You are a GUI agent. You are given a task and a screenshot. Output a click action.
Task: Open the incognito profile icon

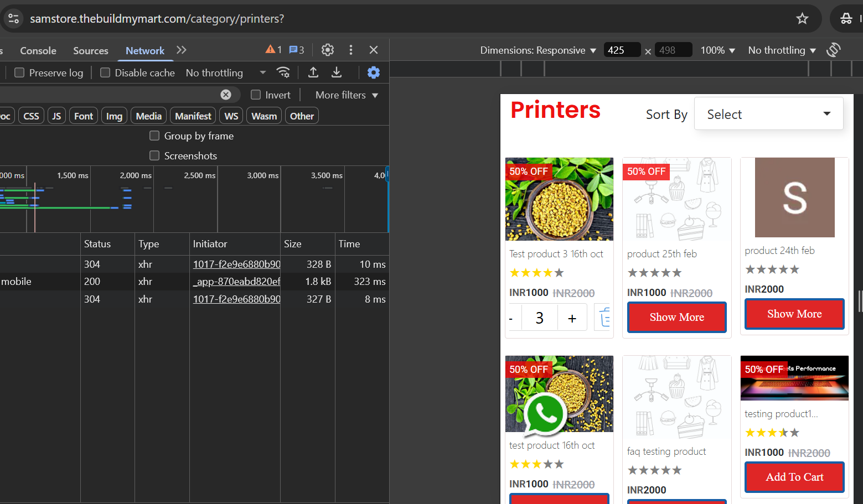click(x=846, y=19)
